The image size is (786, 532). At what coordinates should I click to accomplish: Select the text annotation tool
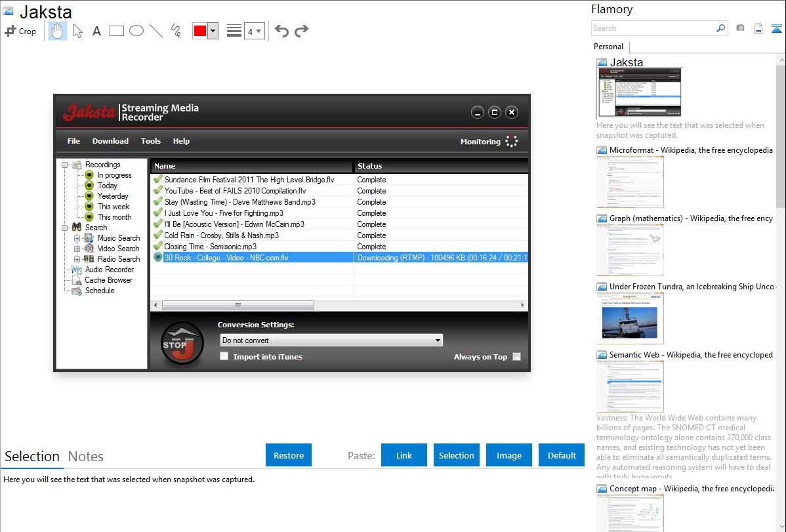pyautogui.click(x=96, y=31)
